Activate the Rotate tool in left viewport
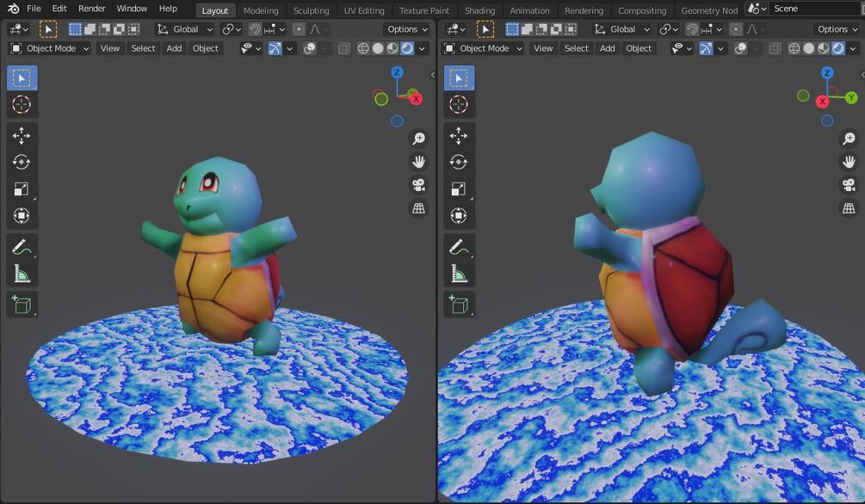 click(22, 162)
